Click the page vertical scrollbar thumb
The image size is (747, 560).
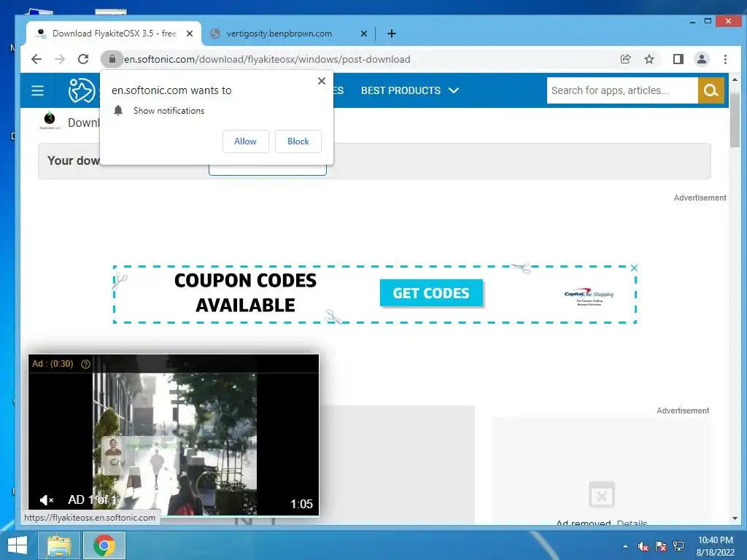pyautogui.click(x=735, y=120)
